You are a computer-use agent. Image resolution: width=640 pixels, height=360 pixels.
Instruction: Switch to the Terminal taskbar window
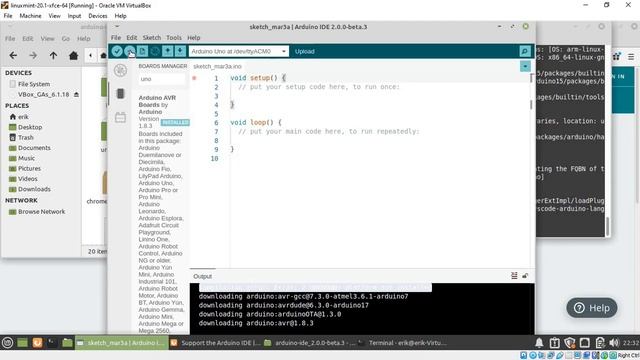click(x=402, y=343)
